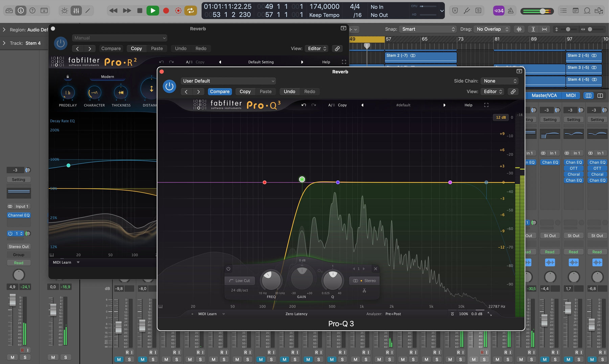Click the link icon in Pro-Q 3 header
Image resolution: width=609 pixels, height=364 pixels.
[x=513, y=92]
